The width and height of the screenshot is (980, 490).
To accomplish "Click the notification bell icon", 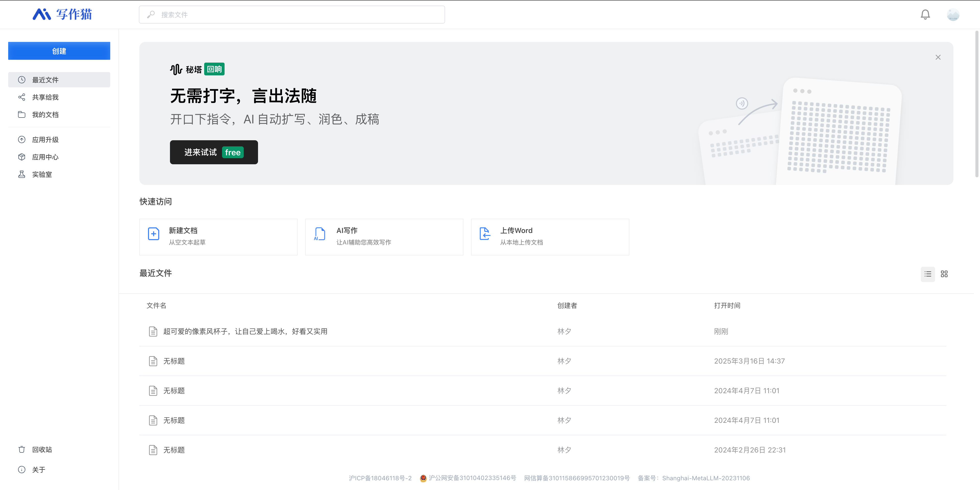I will click(925, 15).
